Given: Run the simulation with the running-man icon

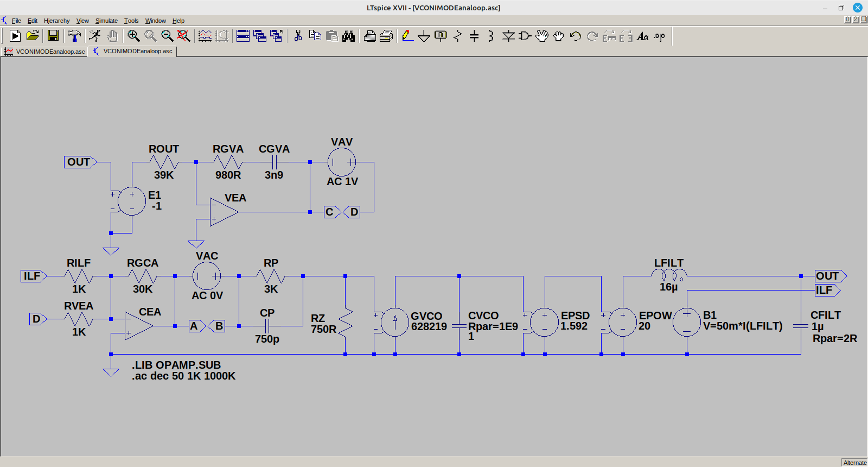Looking at the screenshot, I should (x=95, y=36).
